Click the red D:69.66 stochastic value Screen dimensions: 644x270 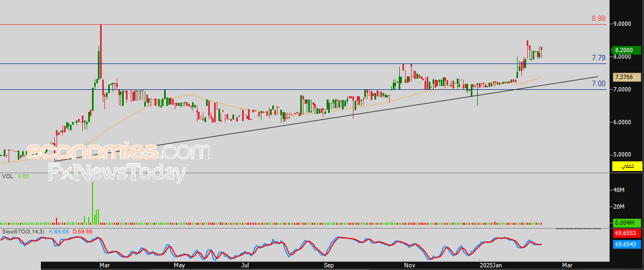(x=82, y=232)
